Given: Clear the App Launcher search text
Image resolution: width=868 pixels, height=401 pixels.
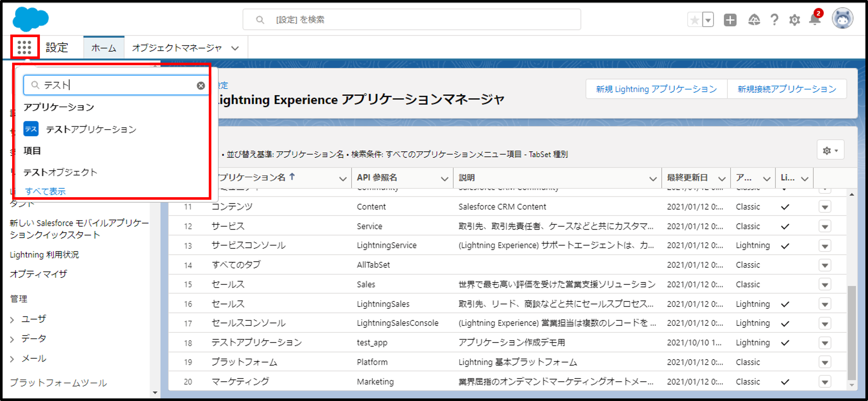Looking at the screenshot, I should coord(201,86).
